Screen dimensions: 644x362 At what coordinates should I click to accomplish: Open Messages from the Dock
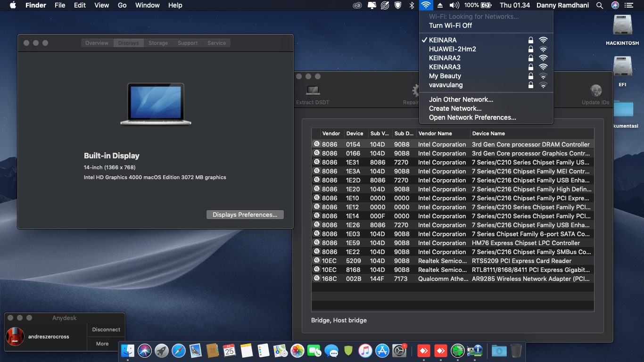pos(331,351)
